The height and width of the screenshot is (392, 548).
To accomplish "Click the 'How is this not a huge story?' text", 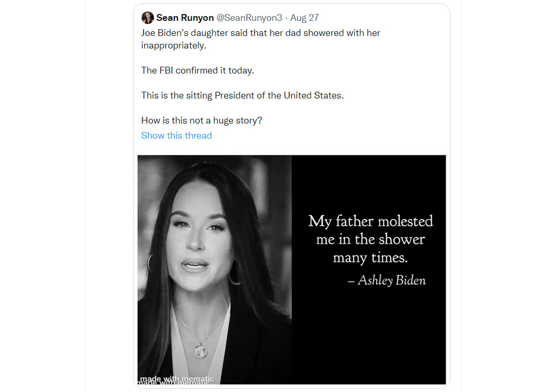I will click(201, 120).
